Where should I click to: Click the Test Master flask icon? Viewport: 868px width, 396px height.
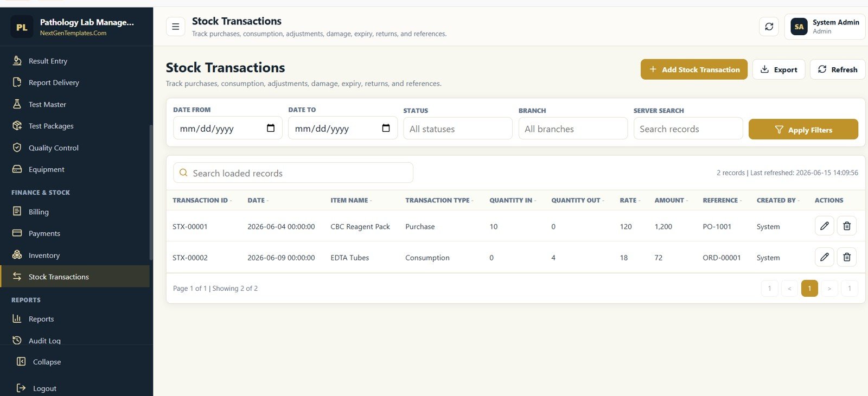click(x=17, y=104)
